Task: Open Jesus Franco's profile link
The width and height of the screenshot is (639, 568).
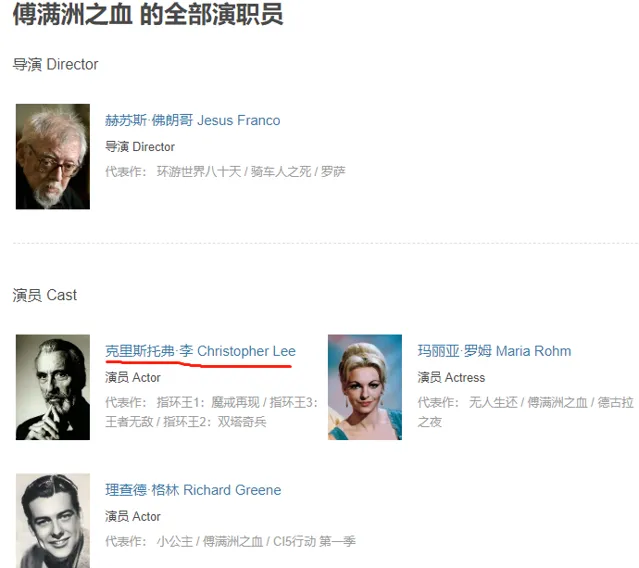Action: tap(192, 120)
